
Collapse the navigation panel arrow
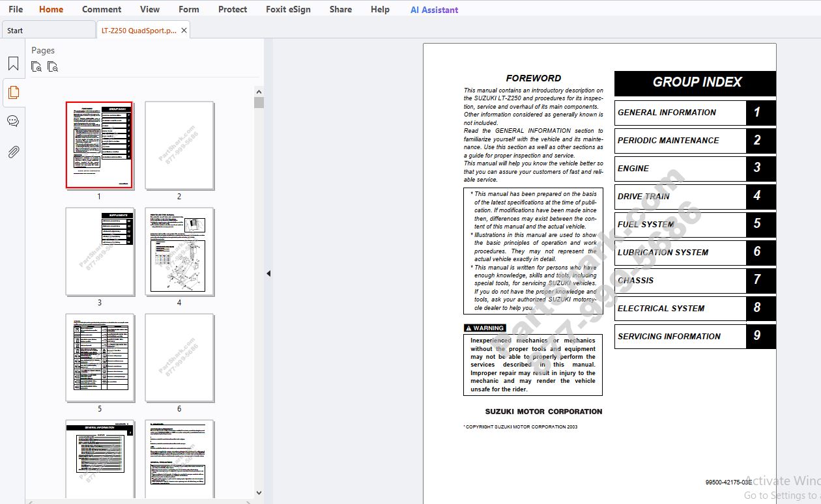pos(268,273)
